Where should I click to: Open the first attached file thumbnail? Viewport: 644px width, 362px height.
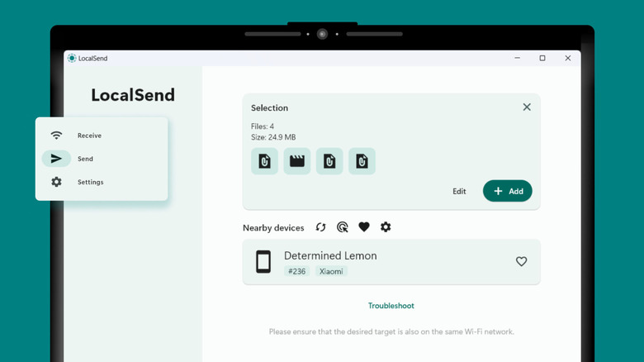264,161
